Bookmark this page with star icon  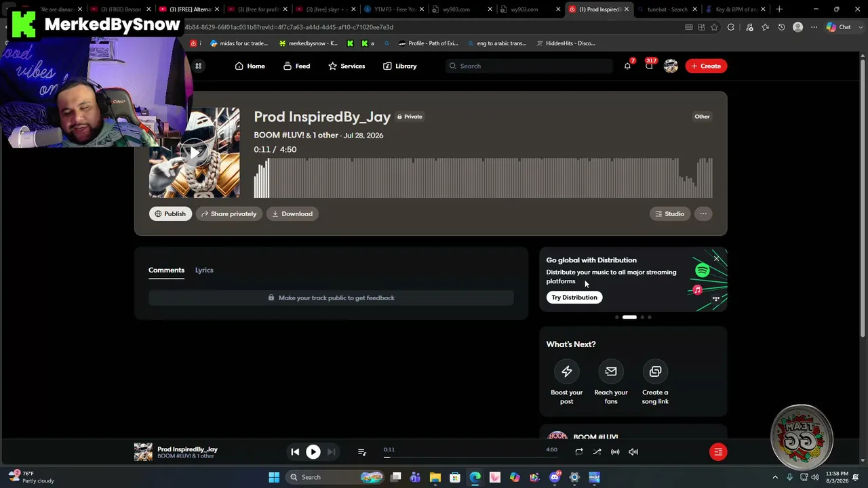(715, 27)
